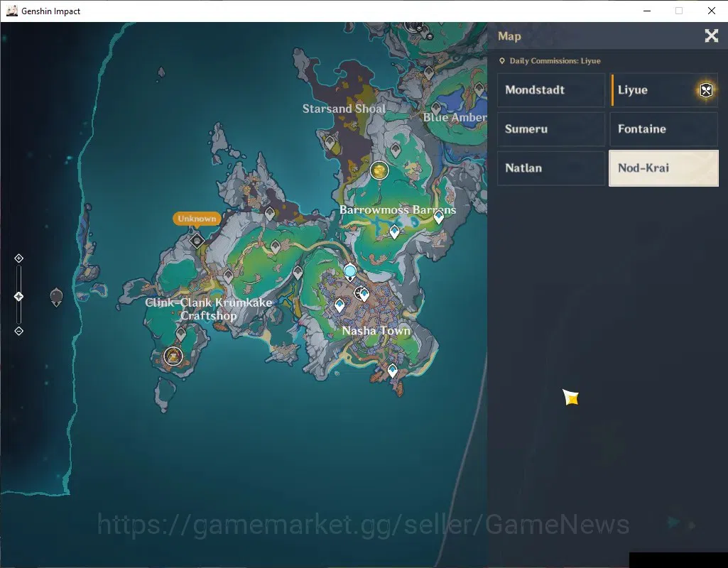Zoom in with the plus diamond button
This screenshot has width=728, height=568.
[18, 258]
